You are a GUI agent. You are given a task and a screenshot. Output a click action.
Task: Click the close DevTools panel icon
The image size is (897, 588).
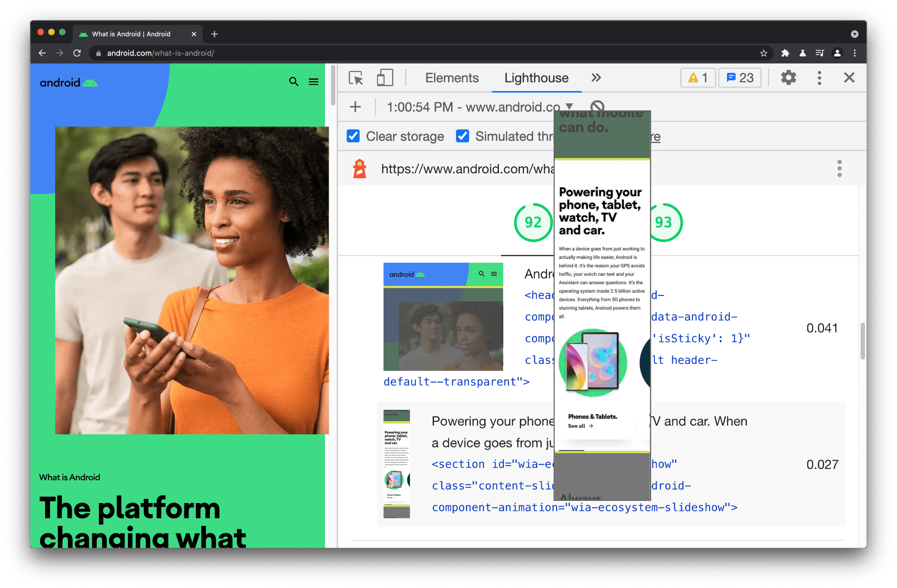click(x=849, y=77)
